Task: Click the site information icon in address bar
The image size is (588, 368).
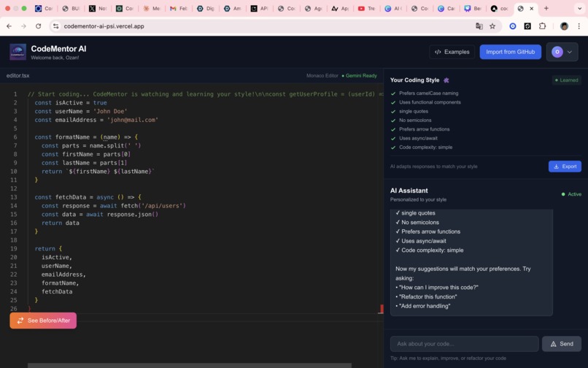Action: pos(56,26)
